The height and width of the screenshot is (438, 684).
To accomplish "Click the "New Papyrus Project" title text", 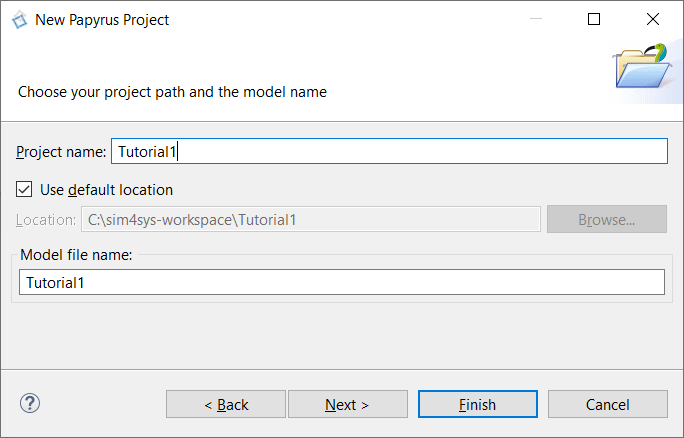I will pos(102,20).
